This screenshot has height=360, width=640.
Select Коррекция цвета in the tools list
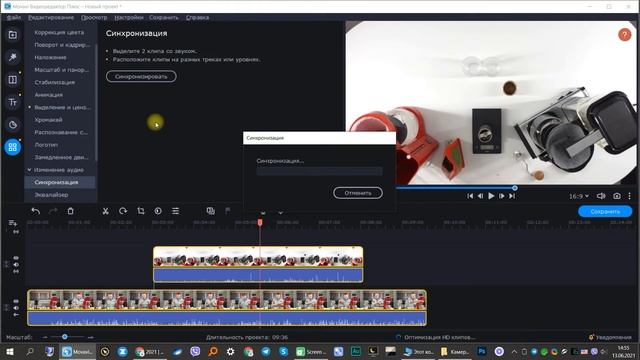(x=59, y=32)
